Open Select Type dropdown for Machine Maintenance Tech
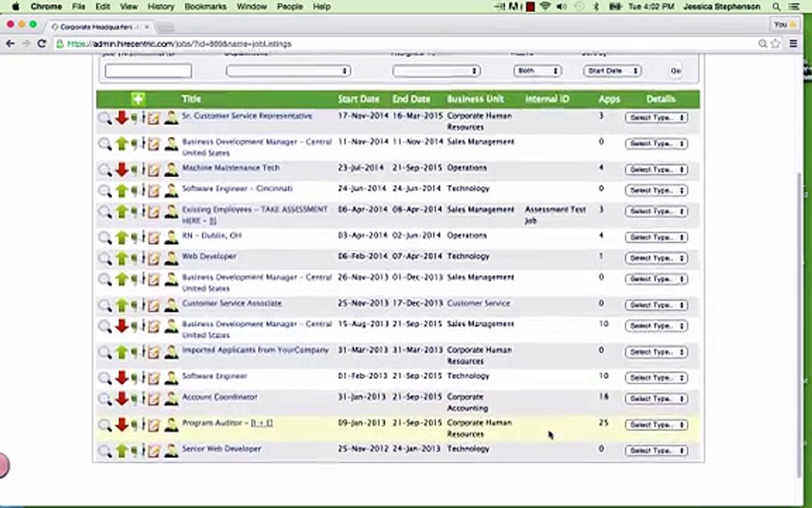The image size is (812, 508). click(656, 169)
